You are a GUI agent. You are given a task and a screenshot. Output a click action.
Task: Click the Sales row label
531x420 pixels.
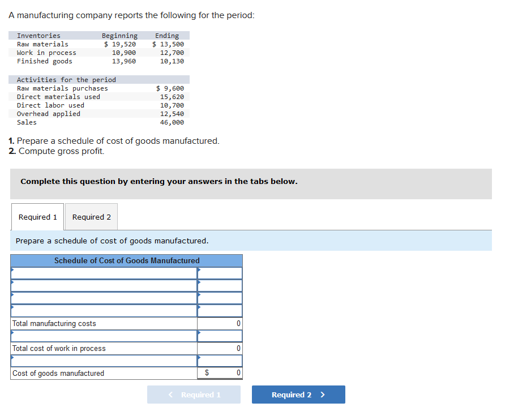click(x=27, y=122)
